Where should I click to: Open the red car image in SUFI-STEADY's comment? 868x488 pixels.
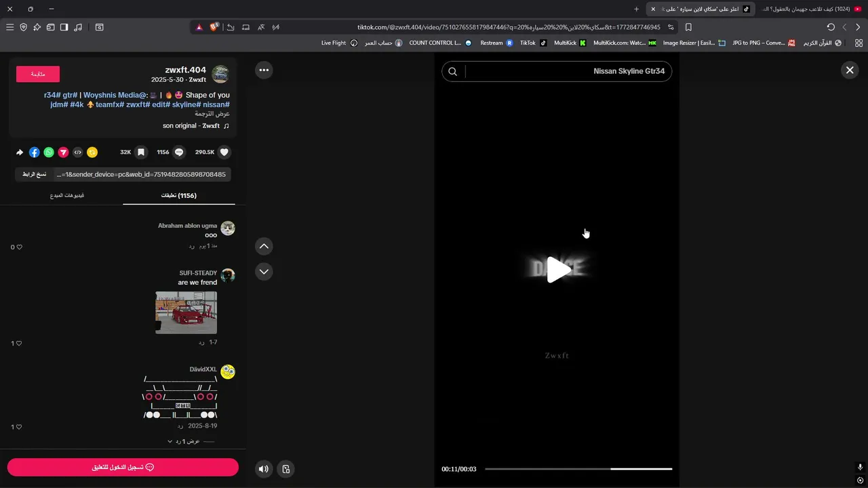coord(186,312)
